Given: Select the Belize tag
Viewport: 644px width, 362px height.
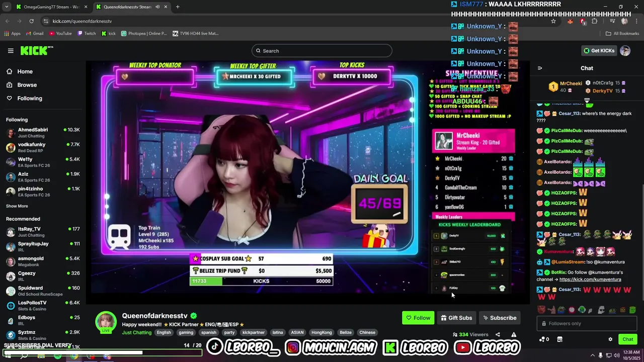Looking at the screenshot, I should [346, 332].
